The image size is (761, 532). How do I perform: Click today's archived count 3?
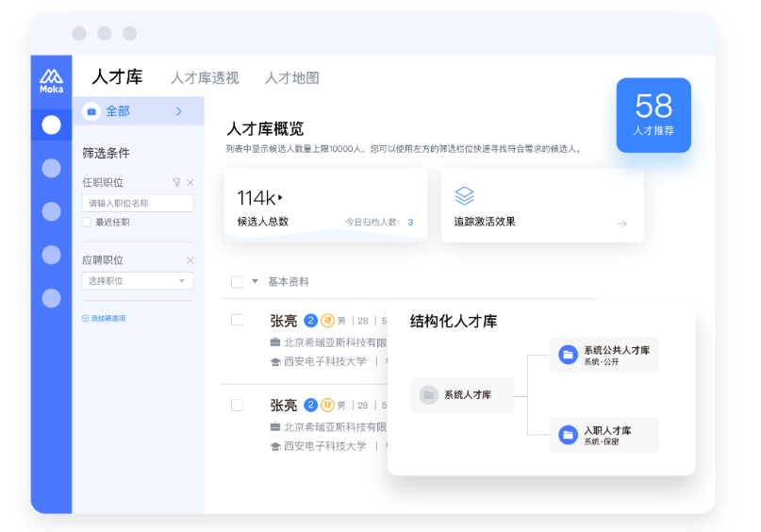coord(410,223)
